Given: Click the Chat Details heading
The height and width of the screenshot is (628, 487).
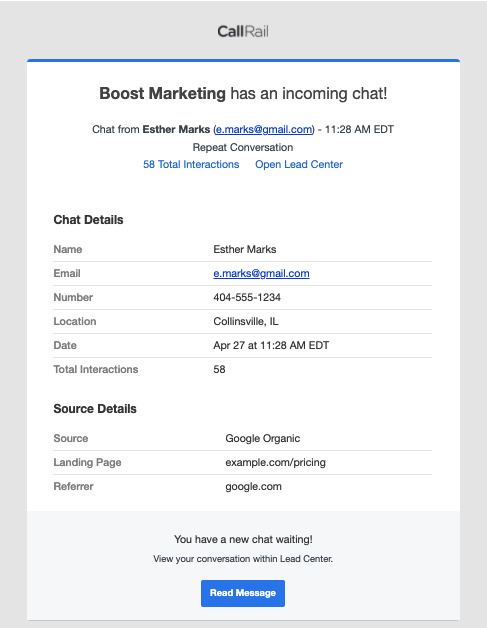Looking at the screenshot, I should click(x=89, y=220).
